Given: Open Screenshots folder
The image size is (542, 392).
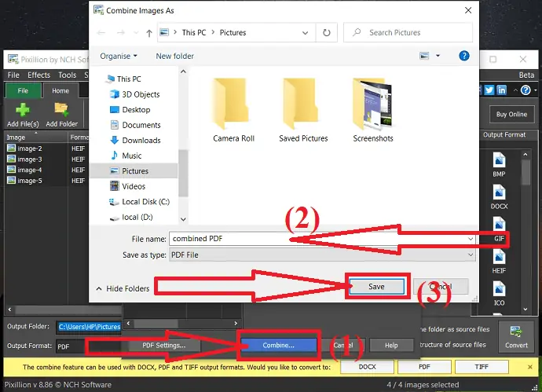Looking at the screenshot, I should pos(373,110).
